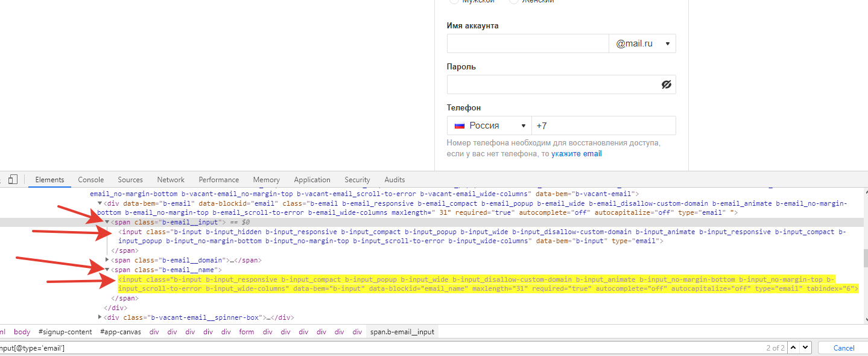868x356 pixels.
Task: Collapse the span b-email__name node
Action: pos(108,270)
